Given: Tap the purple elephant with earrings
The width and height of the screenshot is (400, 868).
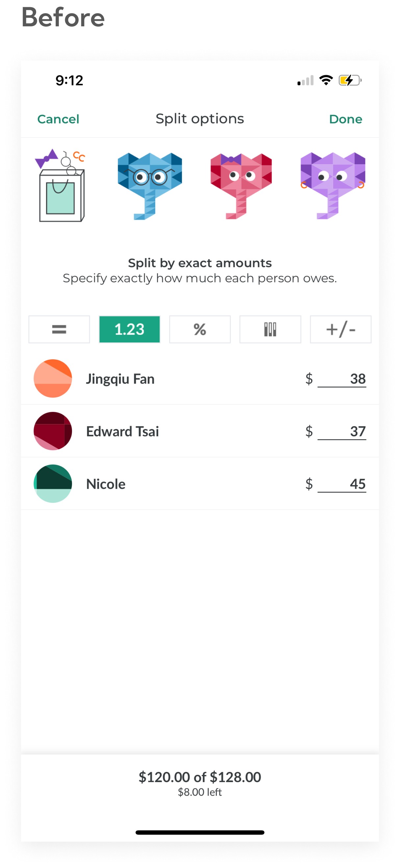Looking at the screenshot, I should pos(333,185).
